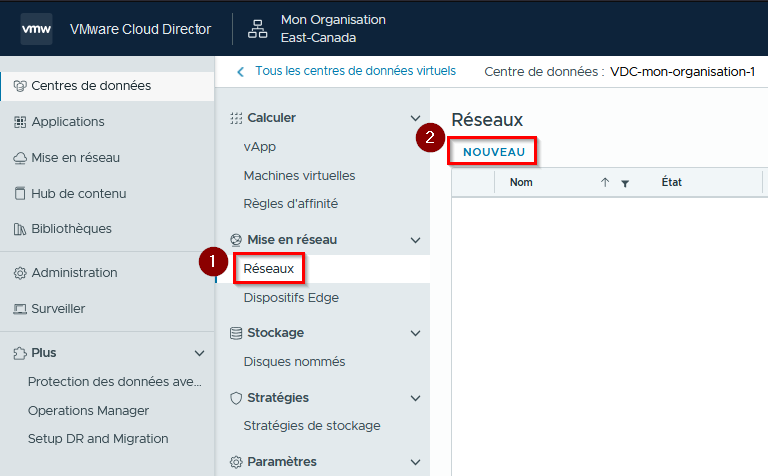Screen dimensions: 768x476
Task: Open Protection des données ave... item
Action: (x=115, y=381)
